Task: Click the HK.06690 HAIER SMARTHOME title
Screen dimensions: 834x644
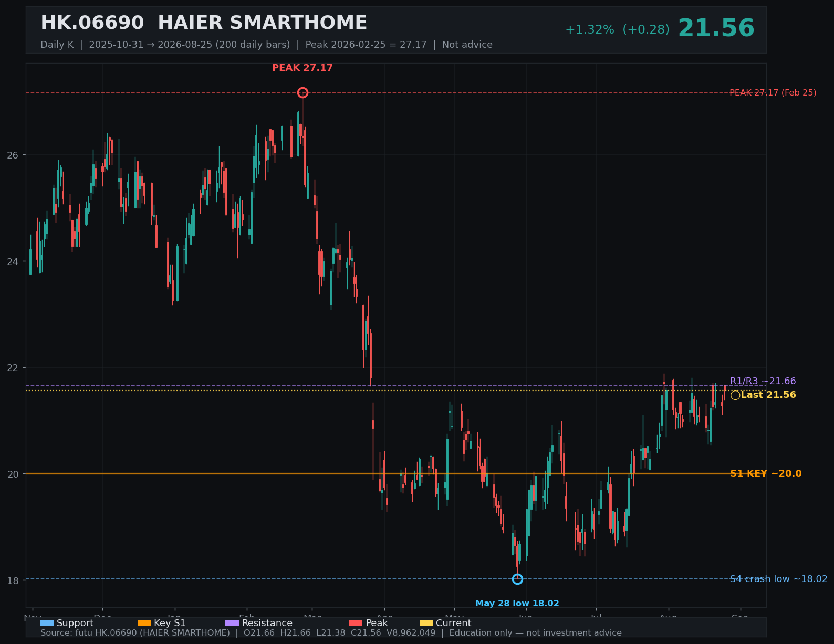Action: coord(204,23)
